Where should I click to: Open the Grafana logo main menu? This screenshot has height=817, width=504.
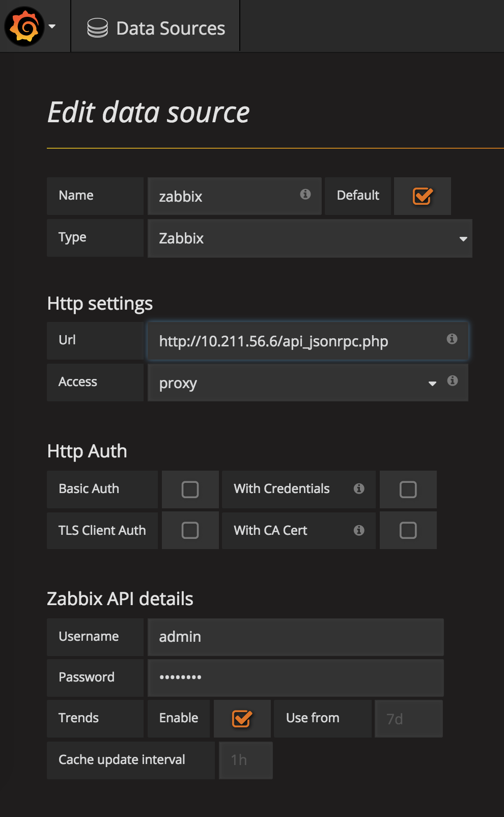(24, 26)
